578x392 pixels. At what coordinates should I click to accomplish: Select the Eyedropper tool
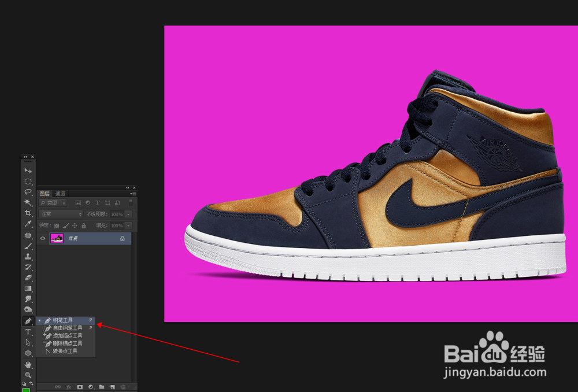point(28,224)
